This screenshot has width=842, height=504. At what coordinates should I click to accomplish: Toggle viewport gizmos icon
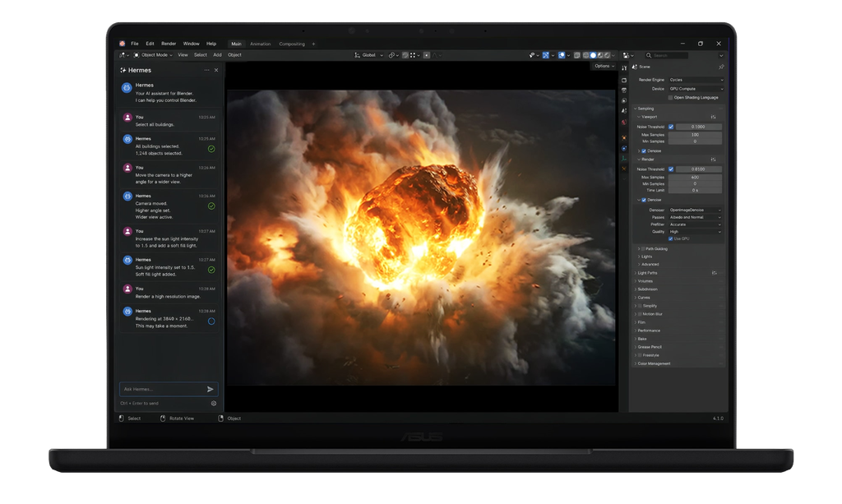click(x=546, y=55)
